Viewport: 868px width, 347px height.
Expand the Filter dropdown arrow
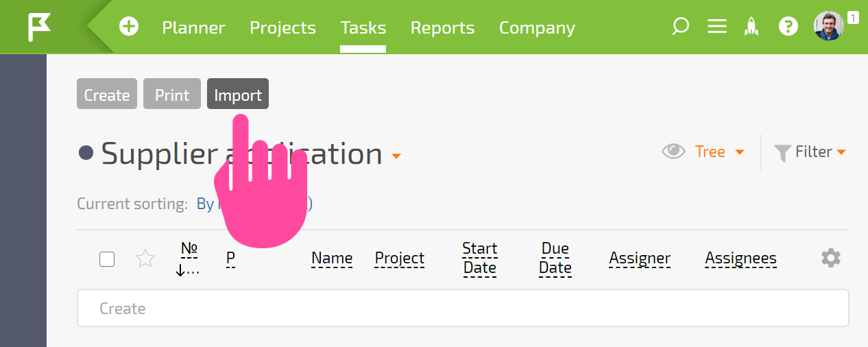click(x=841, y=152)
